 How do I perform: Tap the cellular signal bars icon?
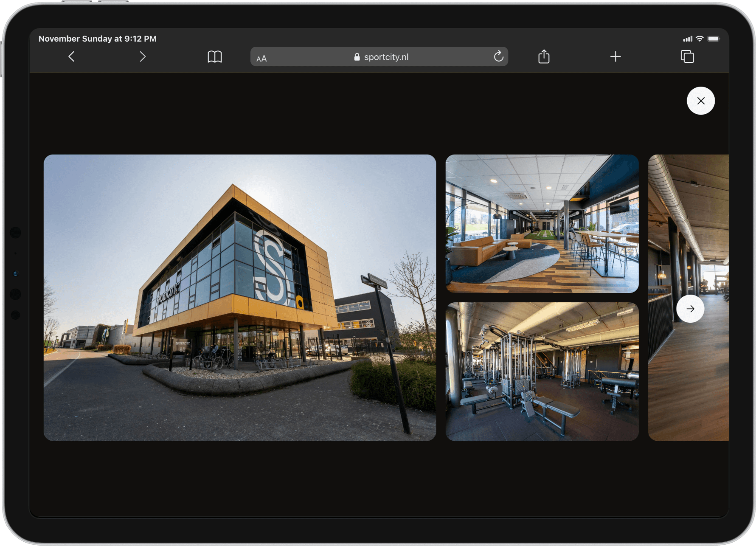click(x=688, y=39)
